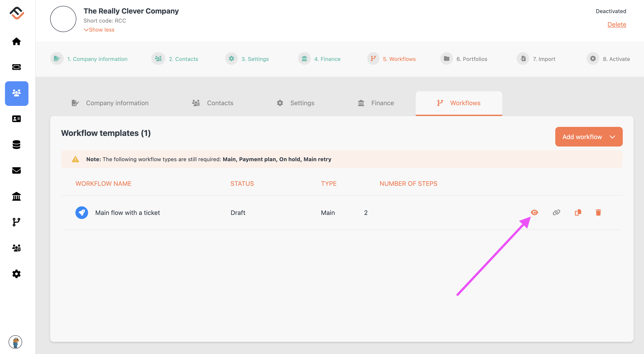Click the step 5 branch icon

[373, 58]
